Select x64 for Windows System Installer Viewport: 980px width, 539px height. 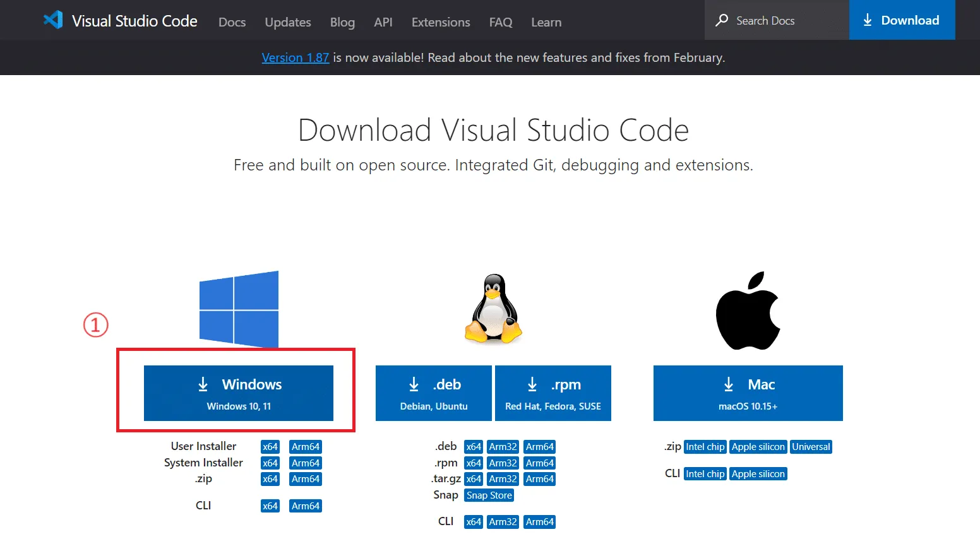[x=270, y=463]
